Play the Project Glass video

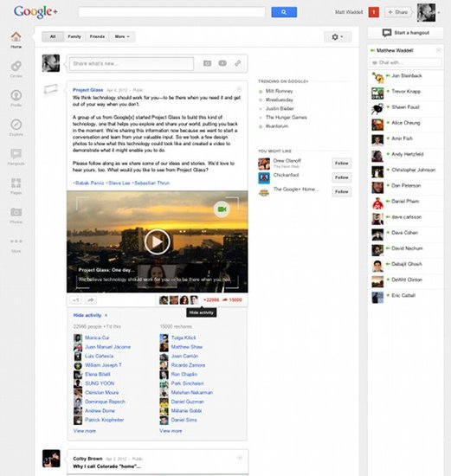[157, 241]
